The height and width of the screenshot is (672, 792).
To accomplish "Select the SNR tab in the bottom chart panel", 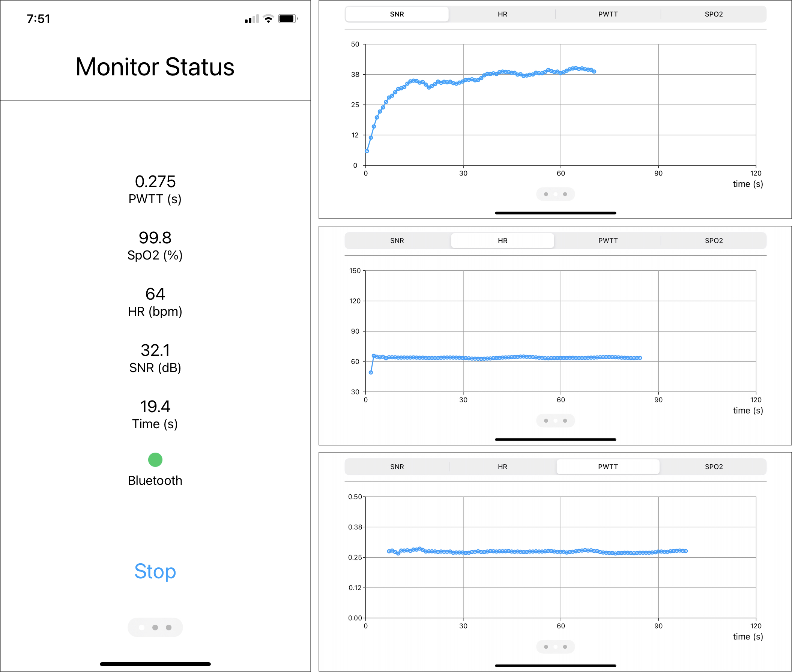I will pyautogui.click(x=397, y=466).
